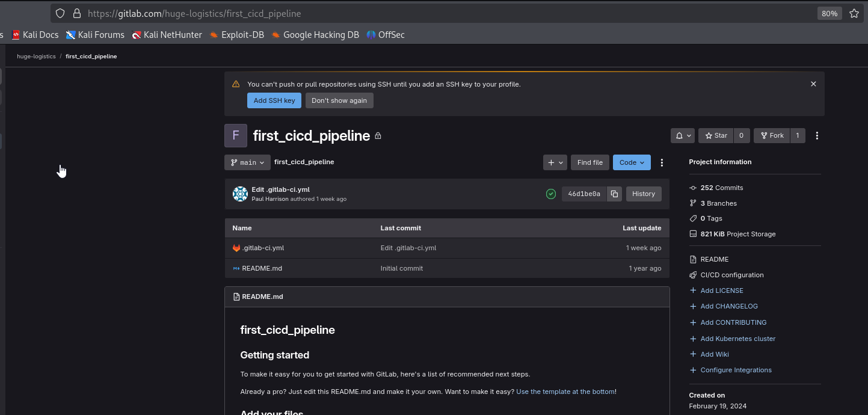Open CI/CD configuration link

(732, 275)
